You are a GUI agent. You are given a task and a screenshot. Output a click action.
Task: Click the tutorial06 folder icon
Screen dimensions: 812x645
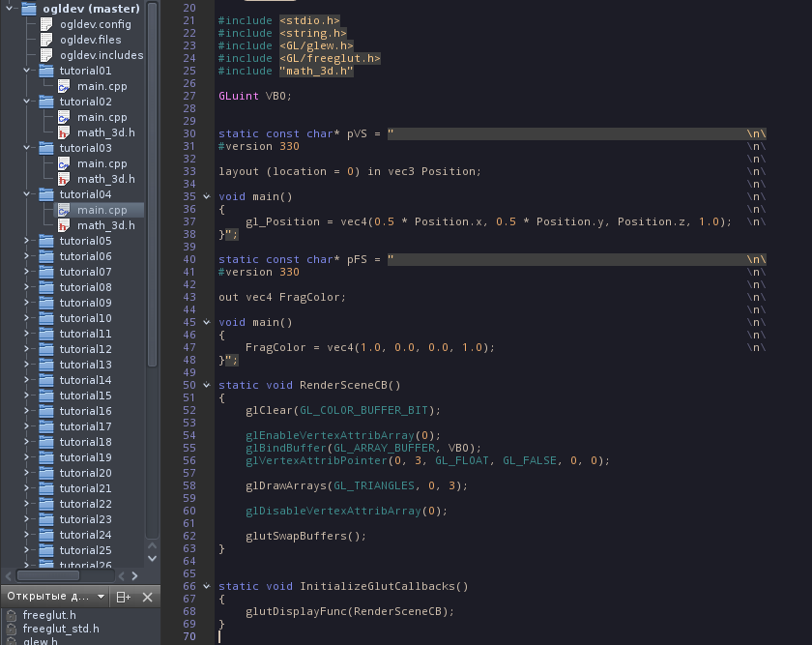[46, 256]
